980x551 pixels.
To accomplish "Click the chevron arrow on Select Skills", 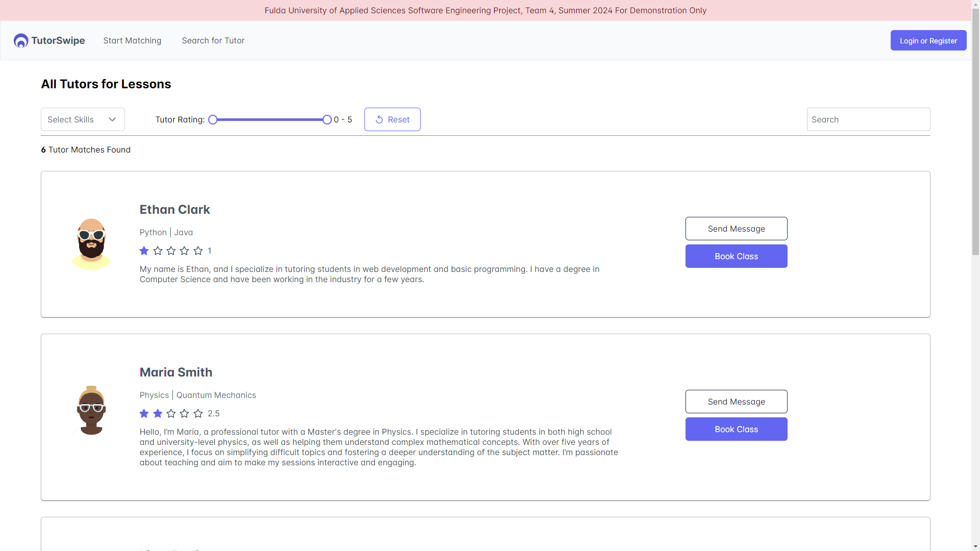I will click(112, 120).
